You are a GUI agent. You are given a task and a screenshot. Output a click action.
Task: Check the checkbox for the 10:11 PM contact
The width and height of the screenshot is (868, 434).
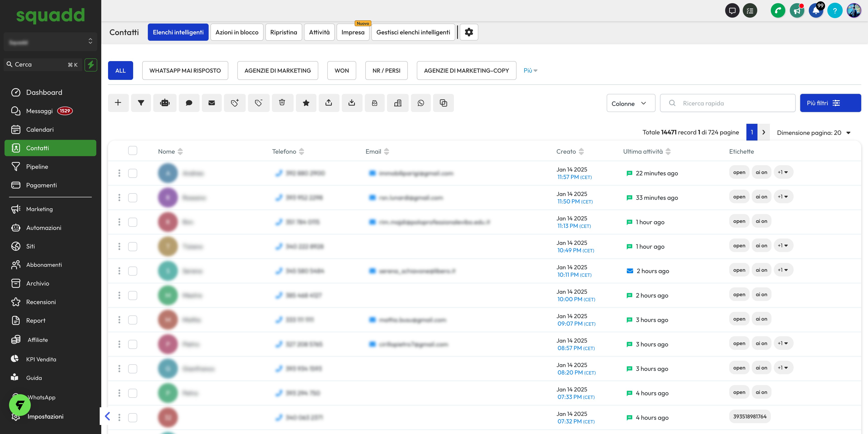(133, 271)
